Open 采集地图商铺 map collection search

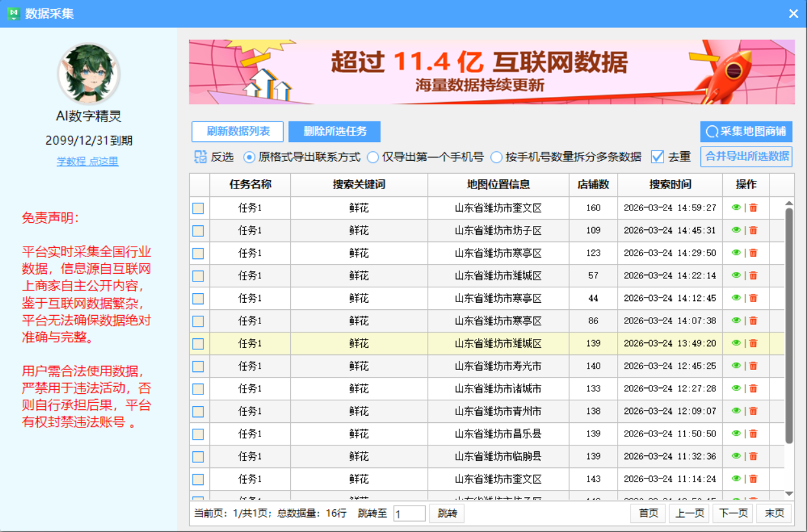click(x=743, y=132)
